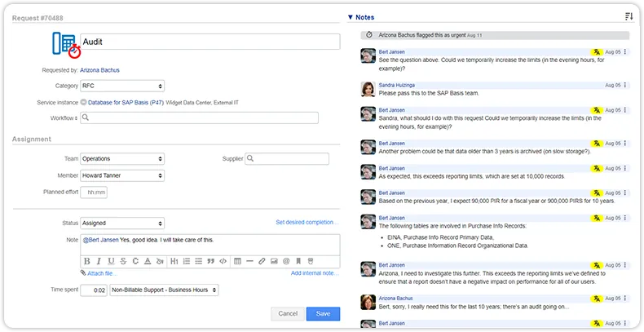
Task: Apply underline formatting in note editor
Action: point(111,261)
